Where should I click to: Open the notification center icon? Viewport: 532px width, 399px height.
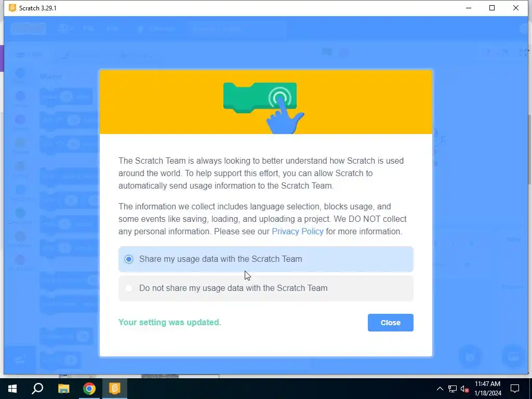click(x=515, y=389)
